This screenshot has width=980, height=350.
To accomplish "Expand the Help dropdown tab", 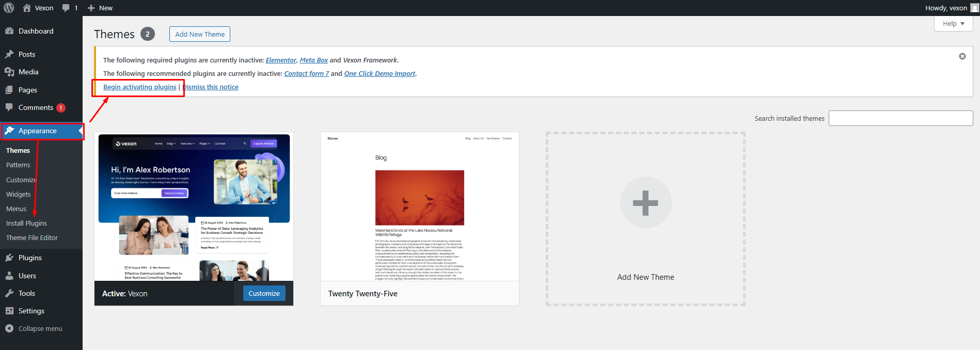I will [x=953, y=23].
